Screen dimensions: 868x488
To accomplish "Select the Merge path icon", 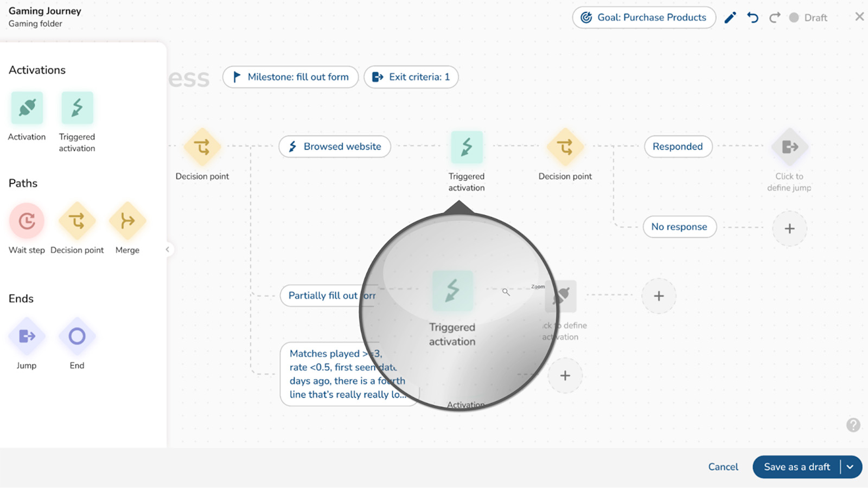I will click(127, 221).
